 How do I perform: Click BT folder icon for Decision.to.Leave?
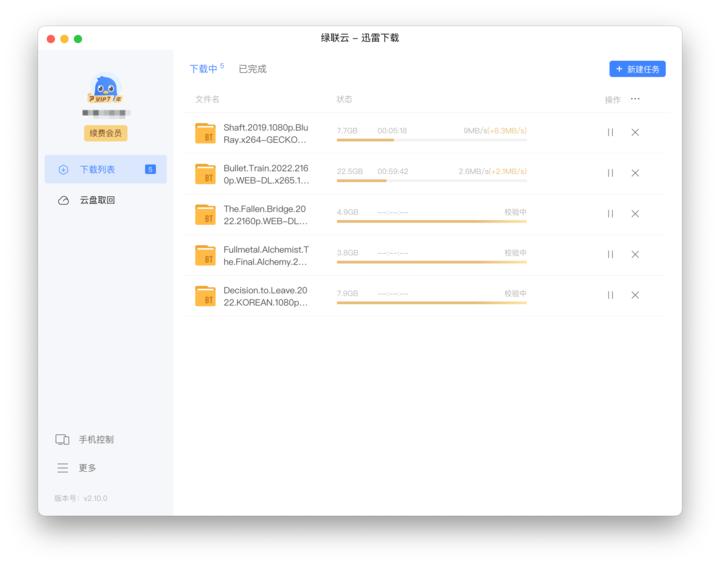[x=205, y=296]
